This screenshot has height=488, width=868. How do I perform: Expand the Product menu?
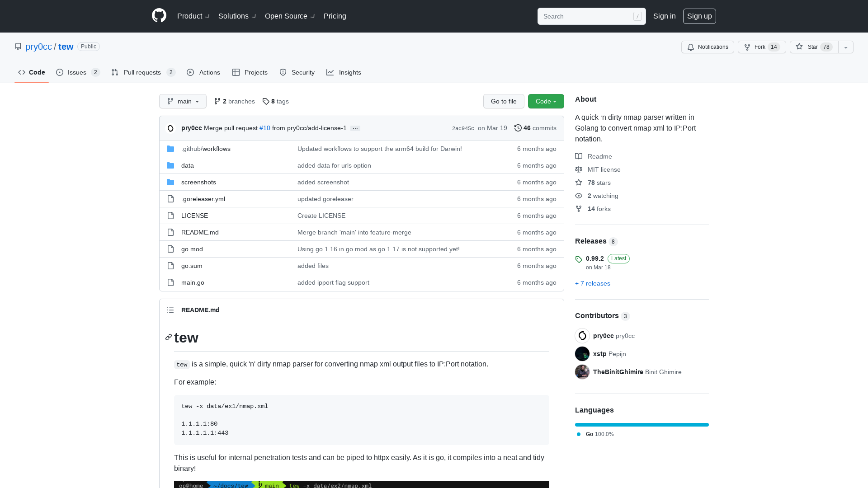[x=193, y=16]
